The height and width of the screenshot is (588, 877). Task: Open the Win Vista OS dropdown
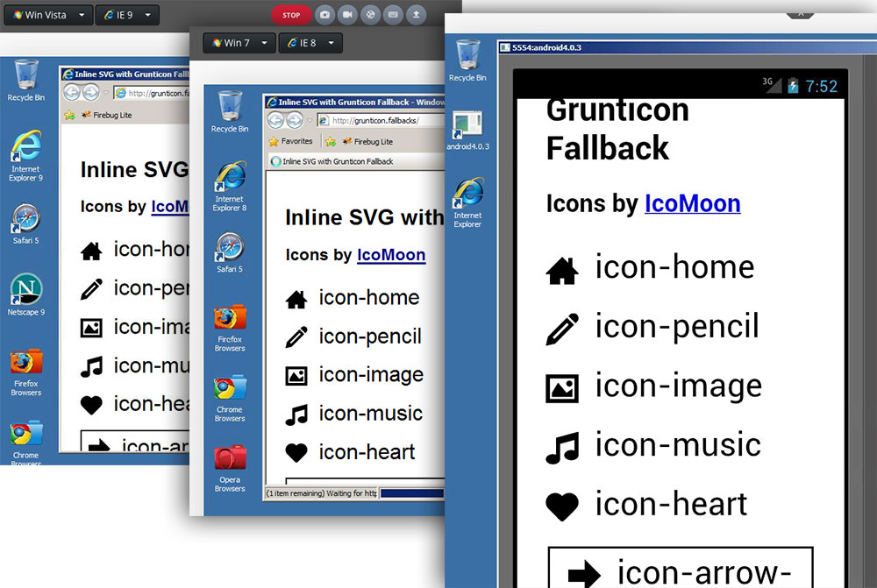pos(48,15)
